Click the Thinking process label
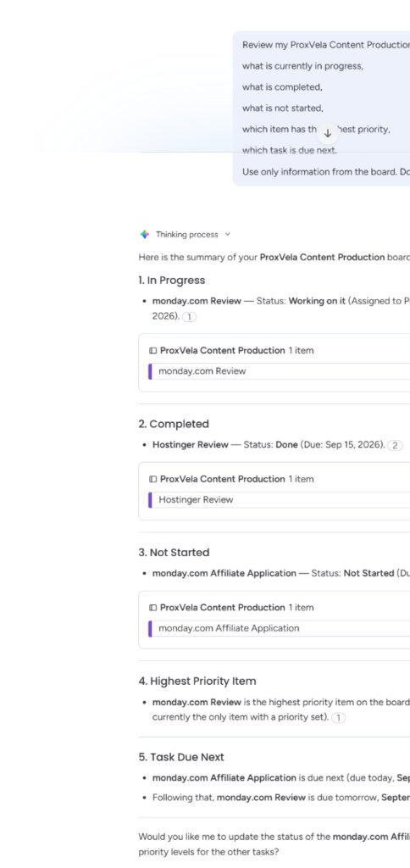410x868 pixels. 187,234
